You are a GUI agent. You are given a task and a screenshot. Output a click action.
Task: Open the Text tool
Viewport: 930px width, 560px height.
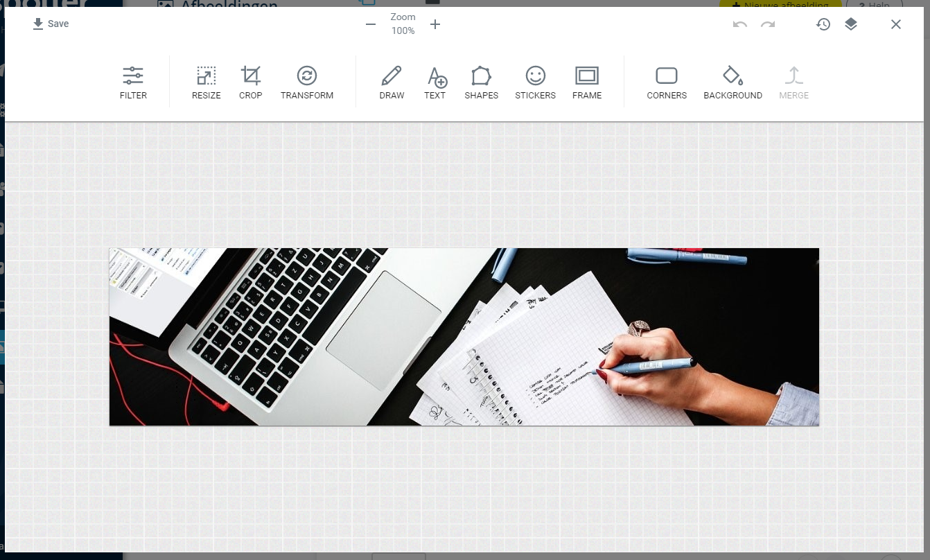tap(435, 82)
